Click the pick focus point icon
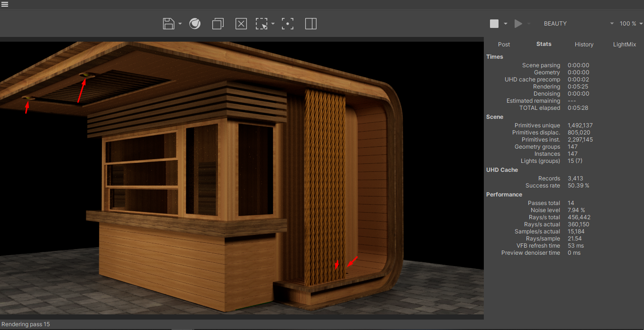This screenshot has width=644, height=330. [x=288, y=24]
